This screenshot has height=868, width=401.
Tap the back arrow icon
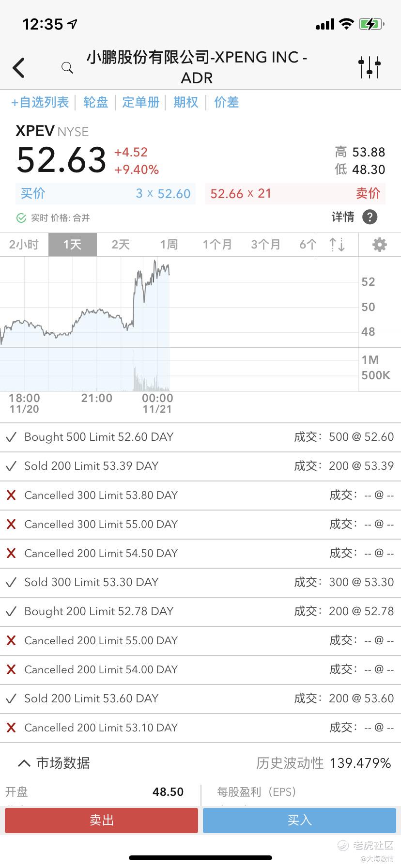point(19,68)
